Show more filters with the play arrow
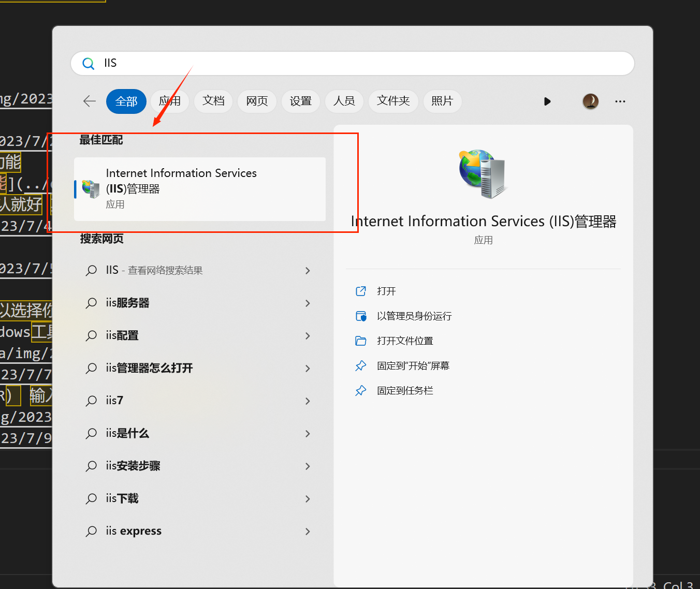Viewport: 700px width, 589px height. 547,101
